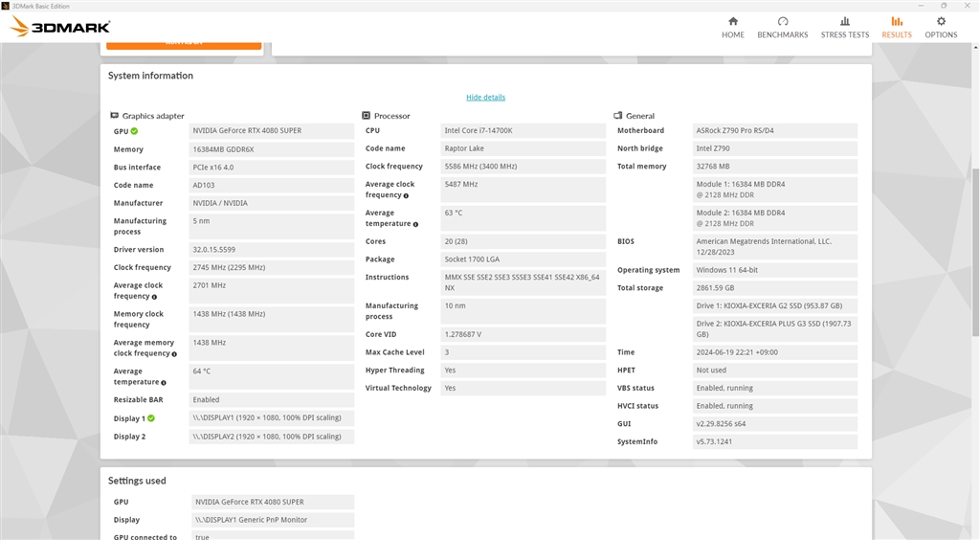Click the SystemInfo version v5.73.1241
Image resolution: width=980 pixels, height=540 pixels.
click(x=775, y=442)
